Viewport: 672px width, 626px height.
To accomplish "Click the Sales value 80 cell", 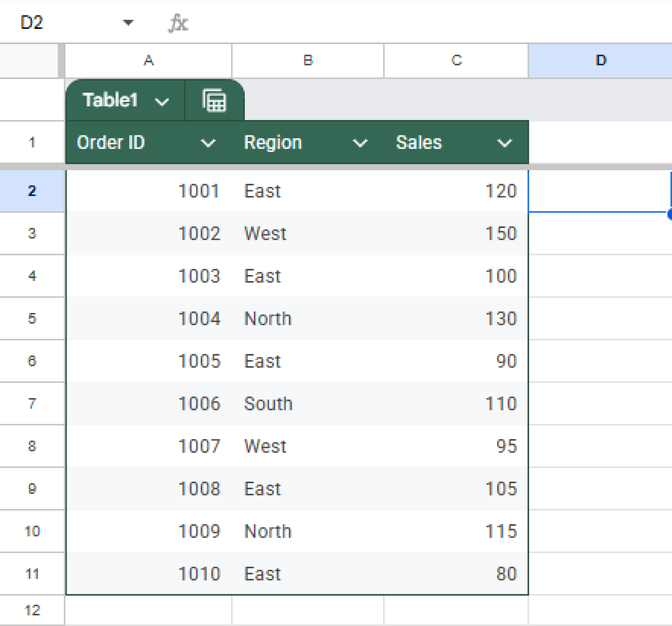I will click(456, 574).
